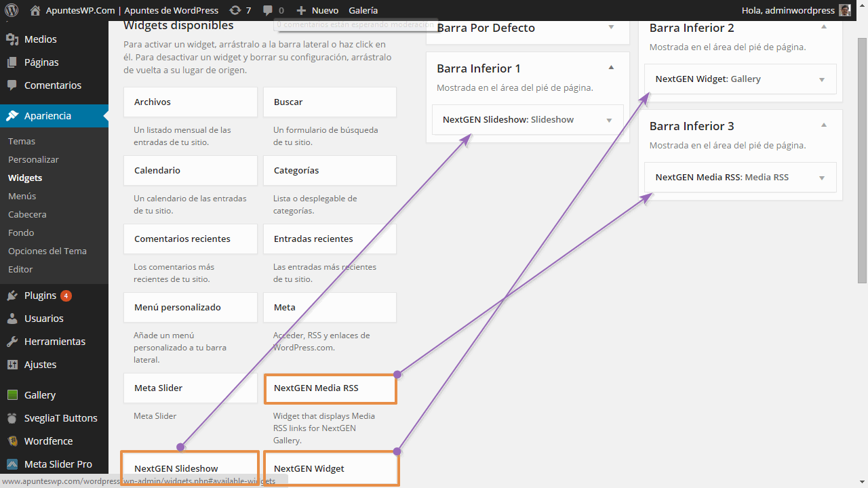The width and height of the screenshot is (868, 488).
Task: Click the Herramientas wrench icon
Action: (12, 342)
